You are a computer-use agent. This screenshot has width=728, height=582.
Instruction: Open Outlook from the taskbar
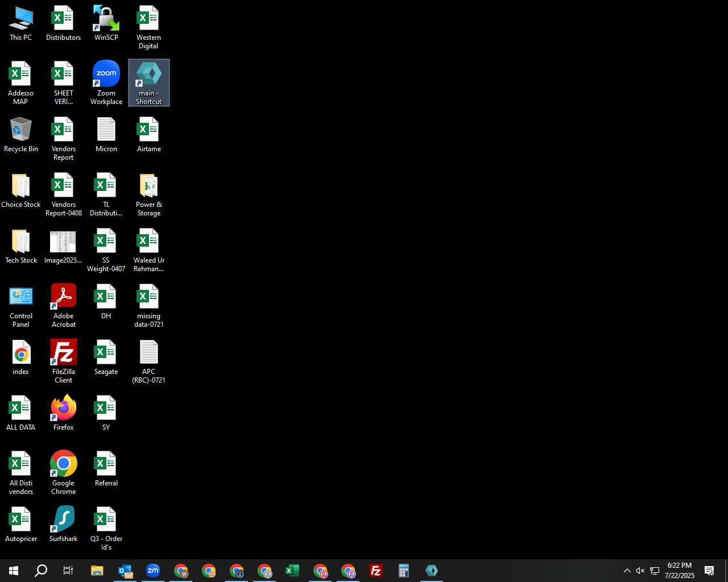coord(125,571)
